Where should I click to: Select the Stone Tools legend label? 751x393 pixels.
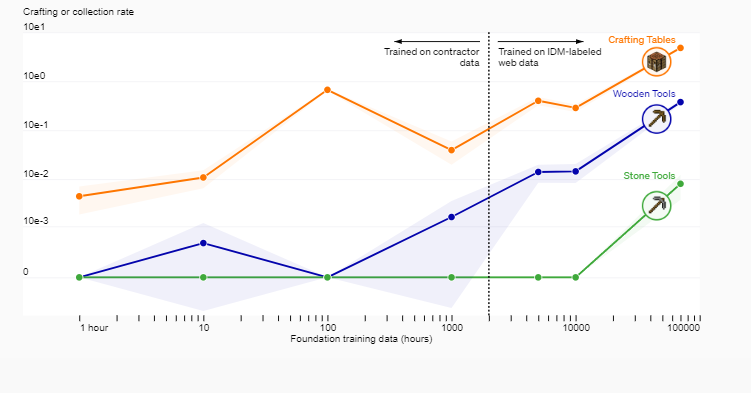click(649, 176)
